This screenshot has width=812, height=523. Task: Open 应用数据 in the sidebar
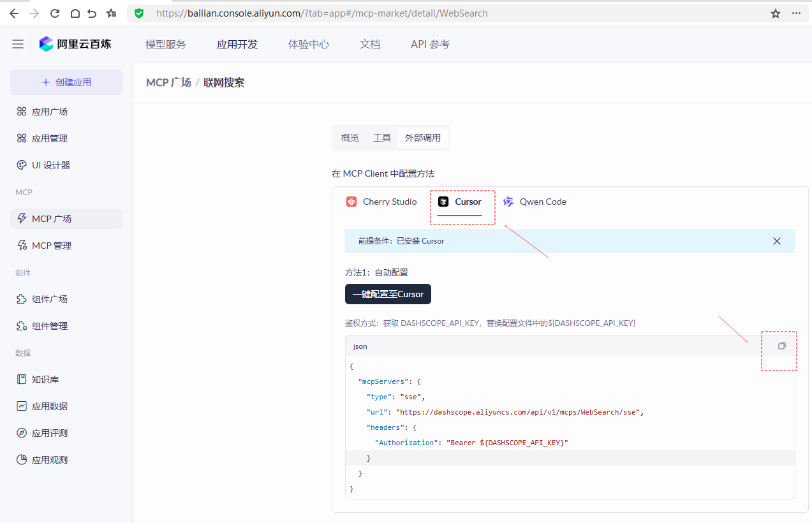tap(66, 406)
